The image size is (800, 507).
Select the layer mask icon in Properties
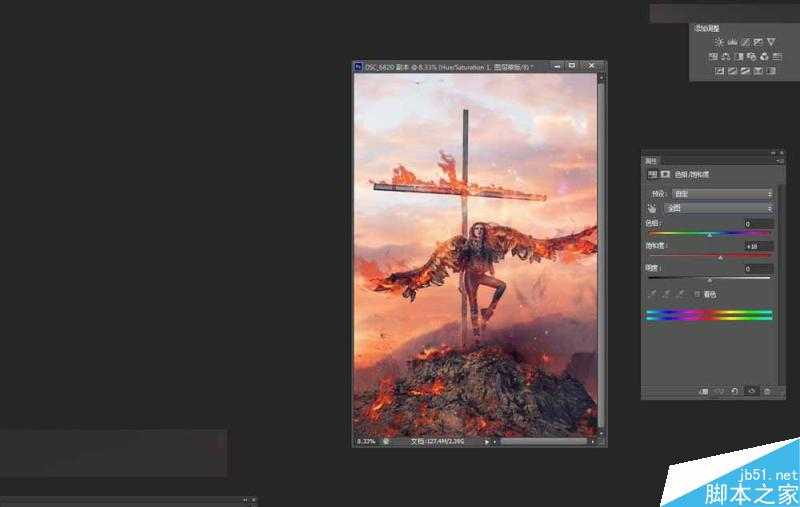click(665, 174)
